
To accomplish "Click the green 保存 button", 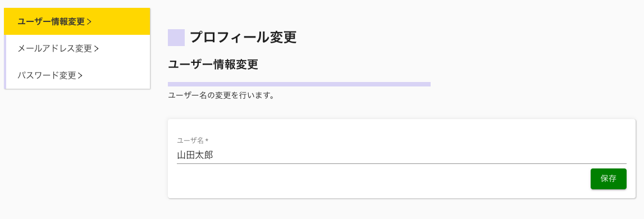I will click(608, 179).
